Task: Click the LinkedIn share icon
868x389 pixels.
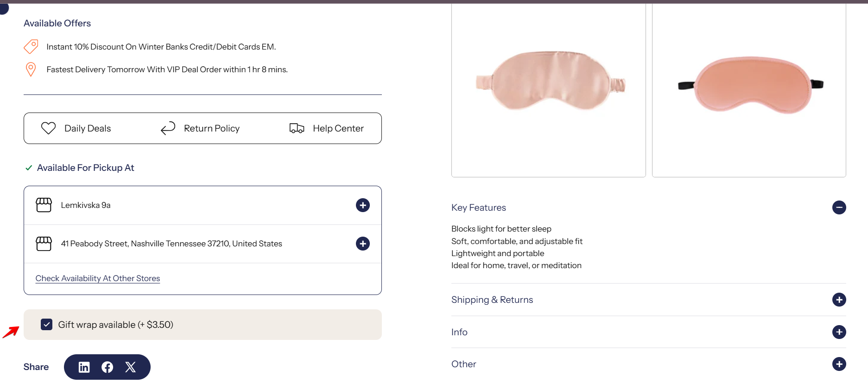Action: tap(84, 367)
